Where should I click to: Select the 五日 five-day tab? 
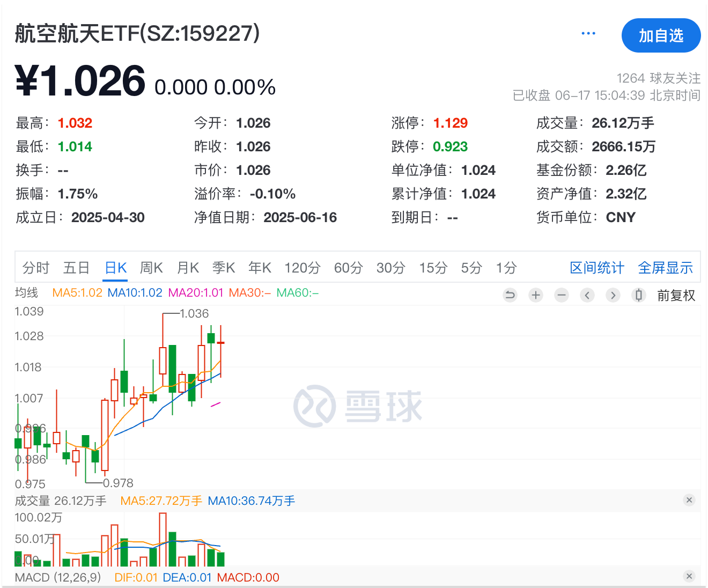coord(76,268)
